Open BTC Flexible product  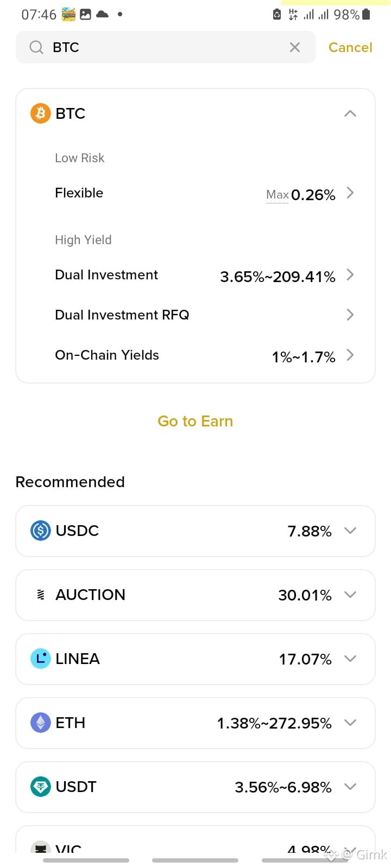point(204,193)
